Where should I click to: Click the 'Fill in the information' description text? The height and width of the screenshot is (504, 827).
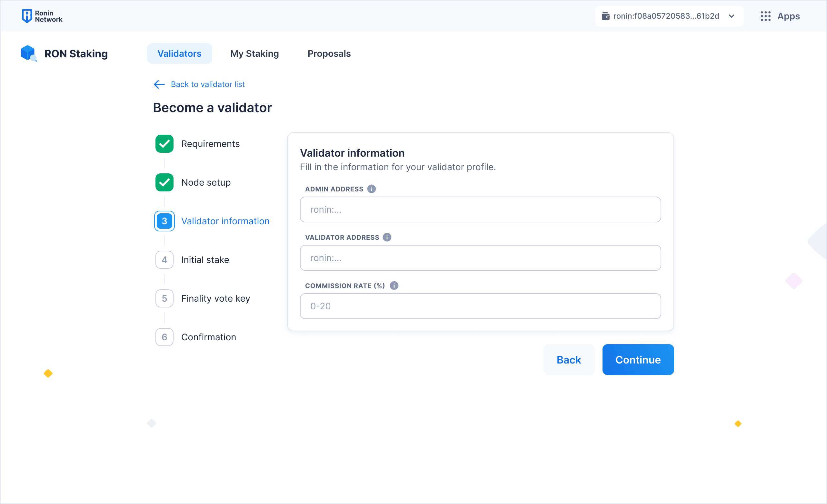point(398,167)
